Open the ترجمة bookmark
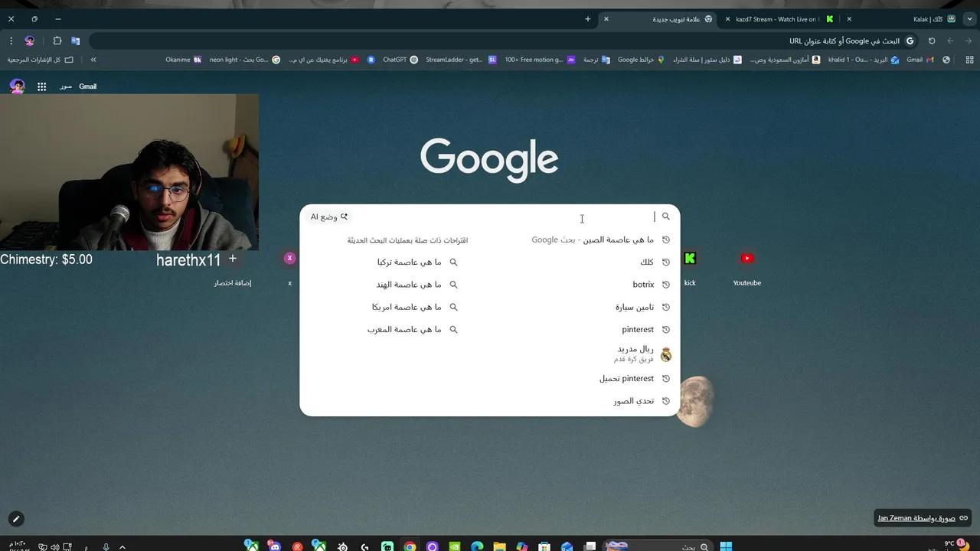Screen dimensions: 980x551 click(x=596, y=60)
